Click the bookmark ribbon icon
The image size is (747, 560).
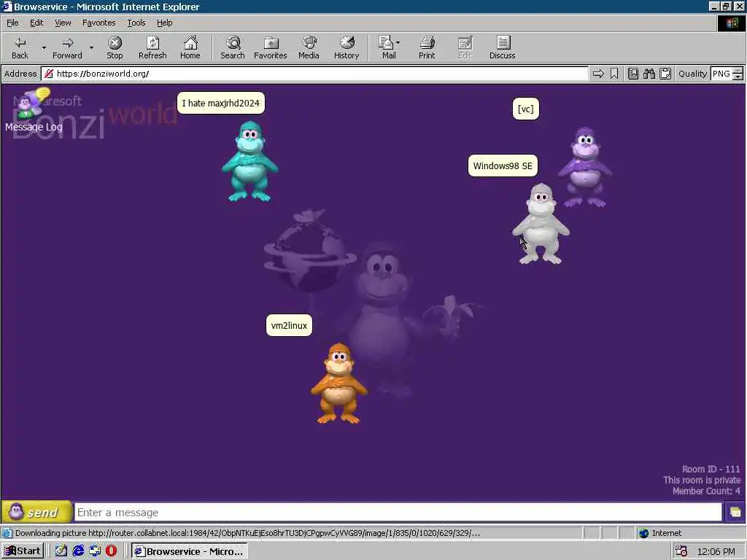[x=614, y=74]
